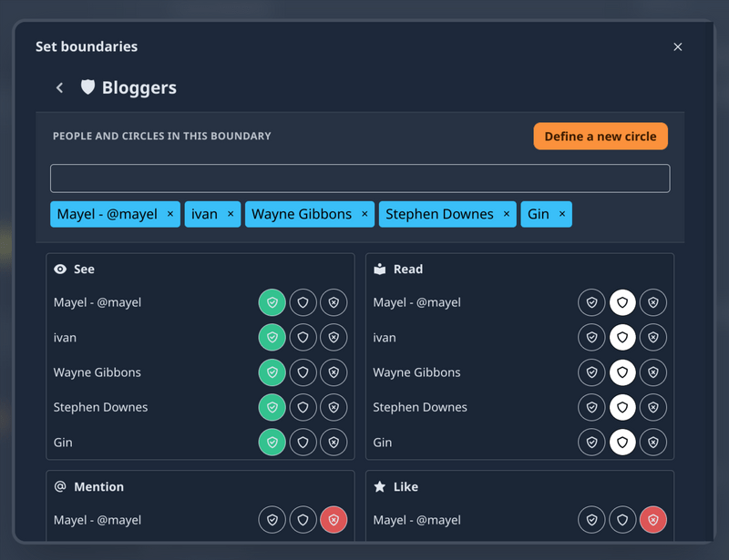The image size is (729, 560).
Task: Remove Wayne Gibbons tag from boundary
Action: point(364,214)
